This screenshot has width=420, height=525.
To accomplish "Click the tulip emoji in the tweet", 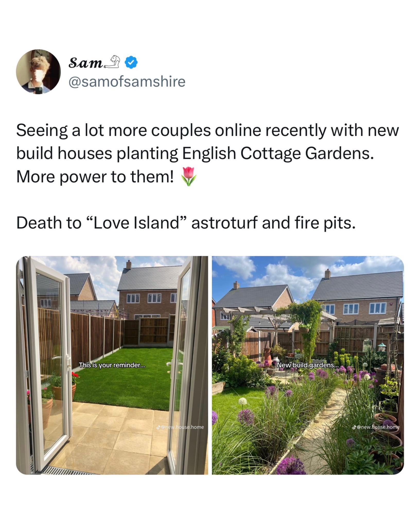I will [189, 176].
